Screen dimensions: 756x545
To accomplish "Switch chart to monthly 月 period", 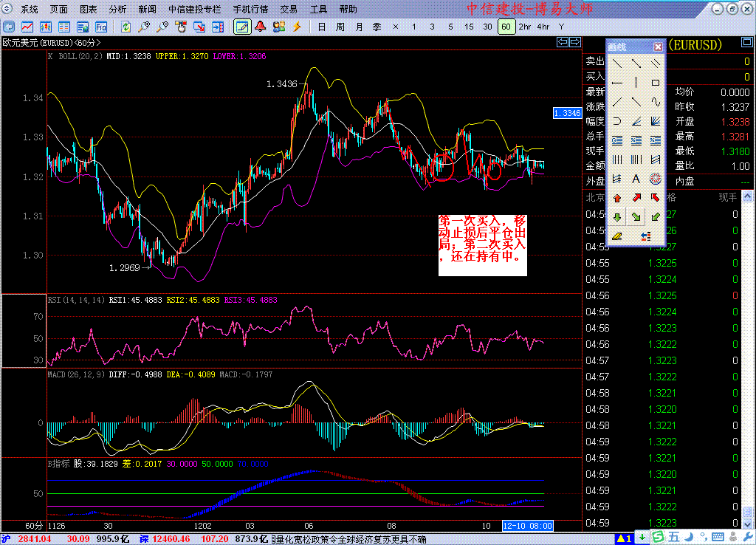I will 359,27.
